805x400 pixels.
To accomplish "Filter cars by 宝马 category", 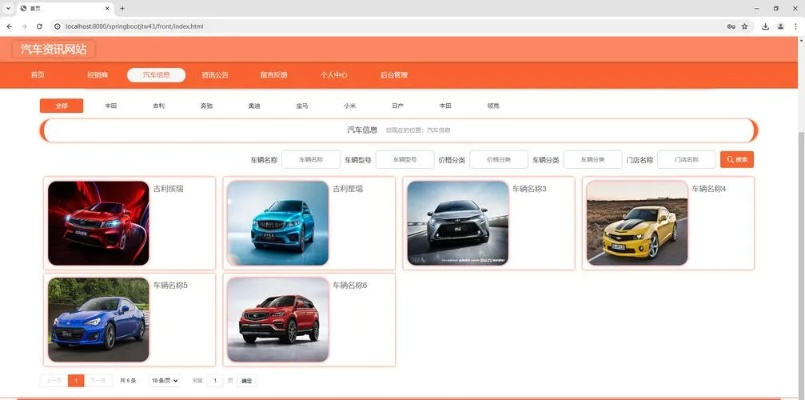I will [x=302, y=105].
